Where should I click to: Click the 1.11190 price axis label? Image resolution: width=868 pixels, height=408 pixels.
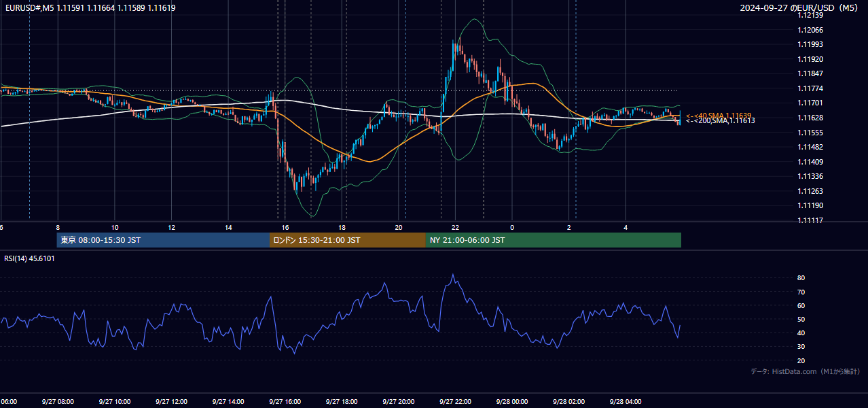[x=810, y=205]
